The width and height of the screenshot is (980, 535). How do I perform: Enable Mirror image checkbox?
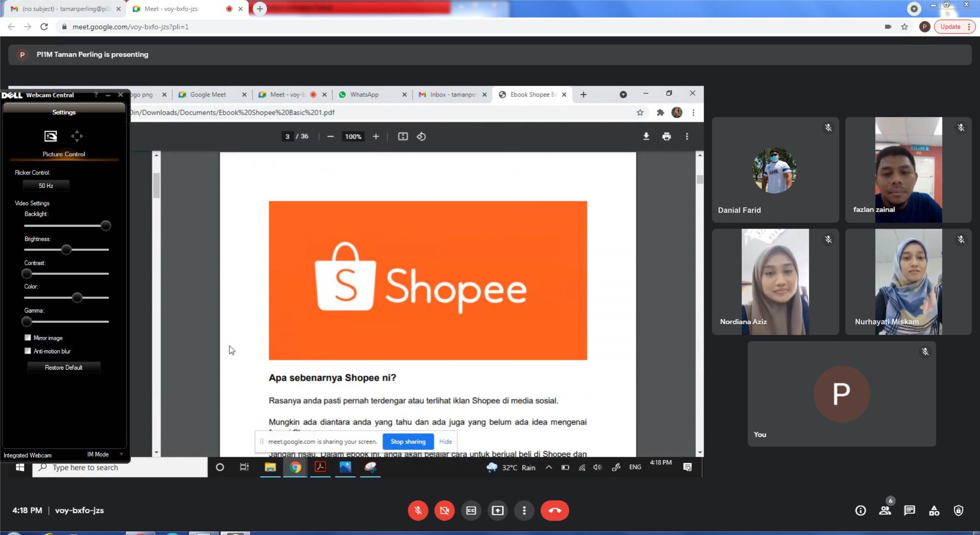(x=28, y=338)
